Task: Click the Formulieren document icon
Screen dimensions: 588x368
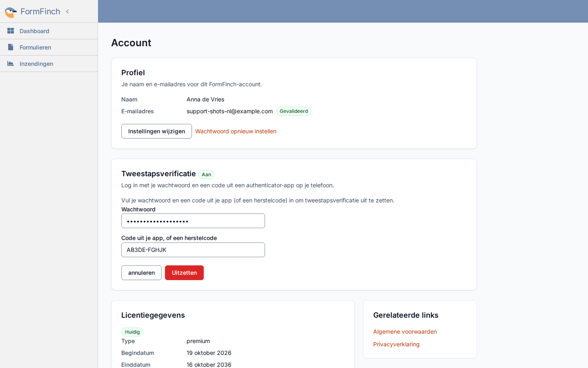Action: 11,47
